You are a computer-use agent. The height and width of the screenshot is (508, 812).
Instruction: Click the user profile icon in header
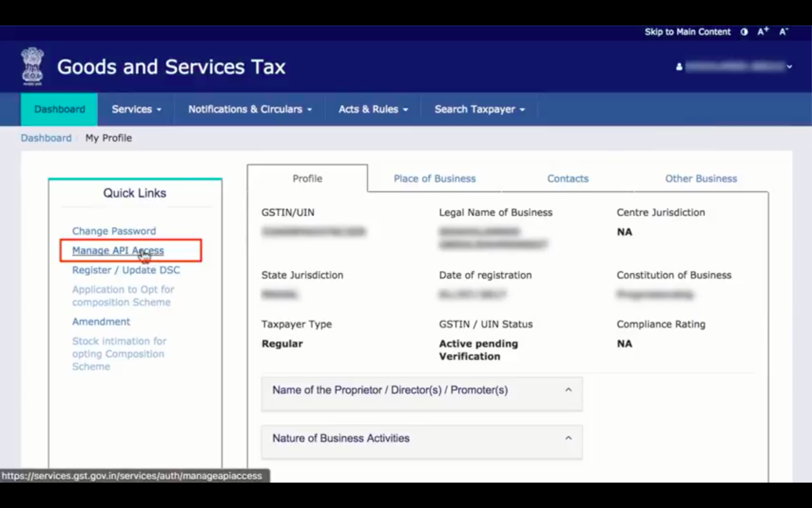tap(678, 66)
